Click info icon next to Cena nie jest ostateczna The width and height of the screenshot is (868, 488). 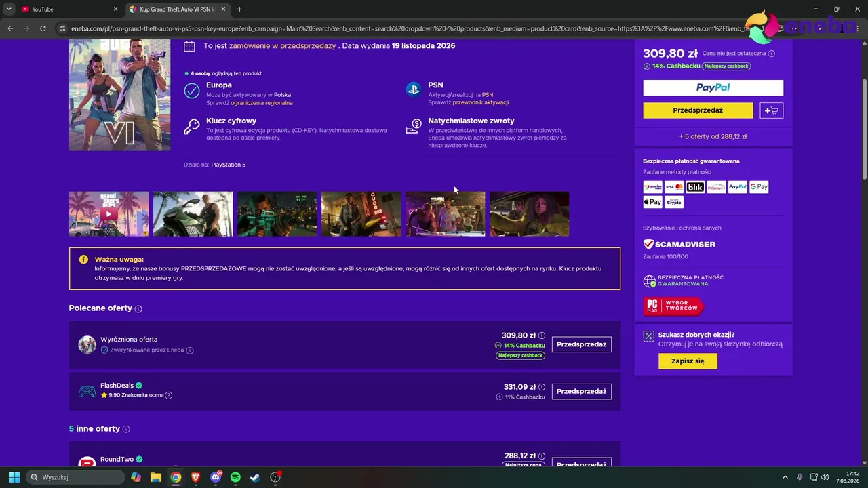tap(772, 54)
